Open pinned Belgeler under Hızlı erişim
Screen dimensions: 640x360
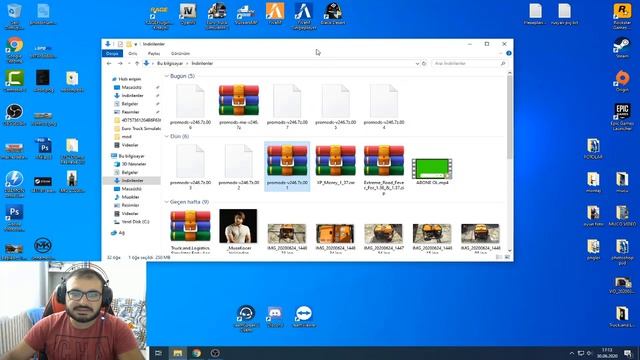click(x=130, y=104)
